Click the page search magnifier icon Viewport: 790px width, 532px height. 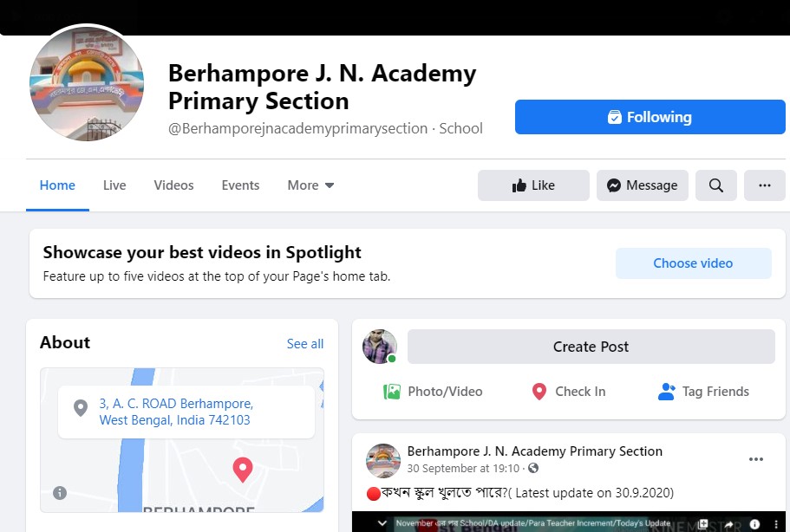(x=716, y=185)
